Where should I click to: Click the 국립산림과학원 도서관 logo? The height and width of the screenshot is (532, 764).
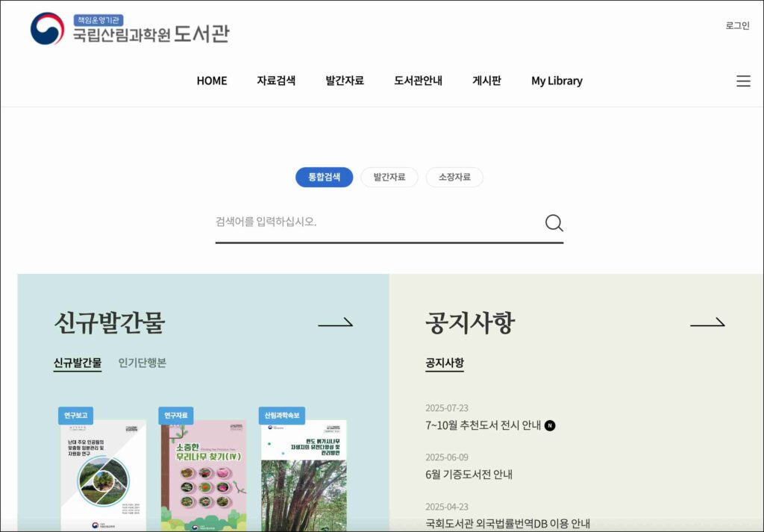point(130,29)
